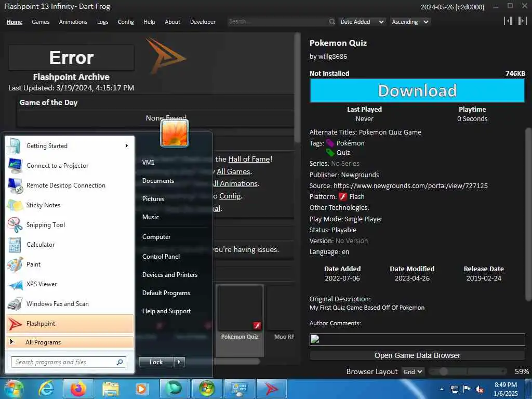Launch Paint from the Start menu
The width and height of the screenshot is (532, 399).
pyautogui.click(x=15, y=264)
